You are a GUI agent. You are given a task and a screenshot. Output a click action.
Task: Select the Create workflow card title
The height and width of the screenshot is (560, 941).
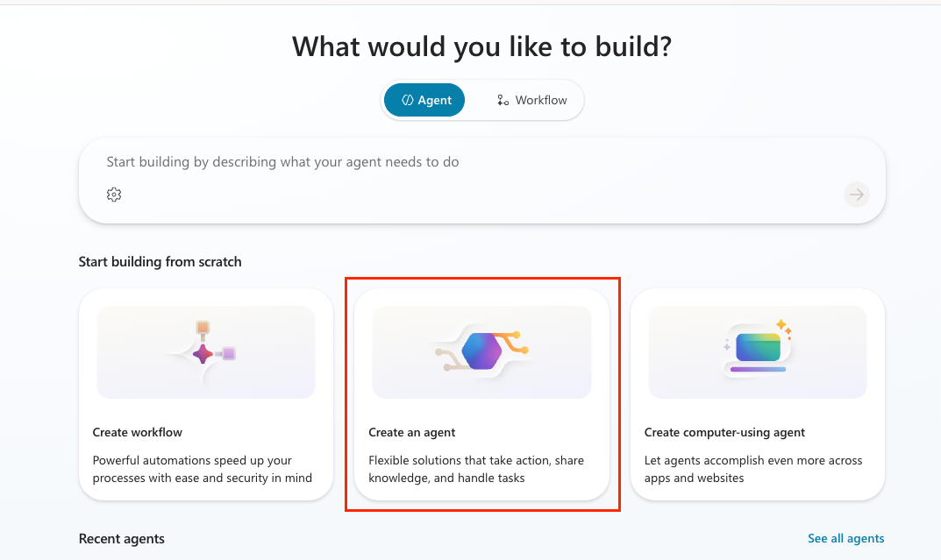coord(138,432)
